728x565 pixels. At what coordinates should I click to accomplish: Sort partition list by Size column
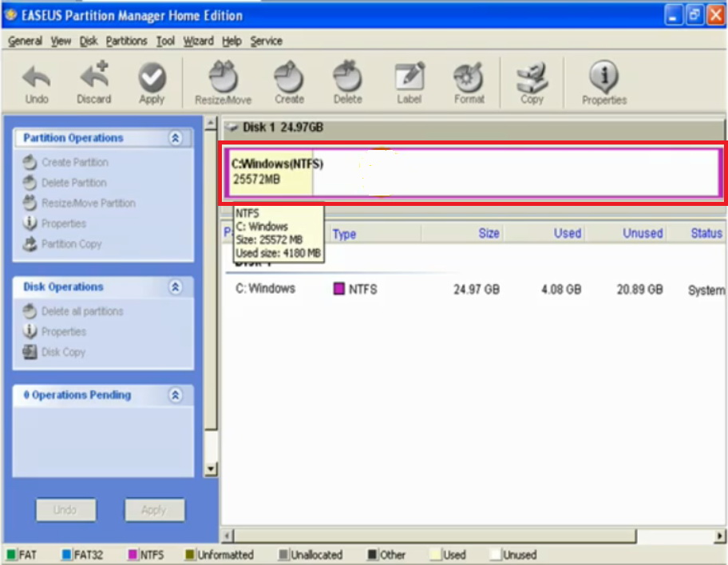(x=489, y=233)
